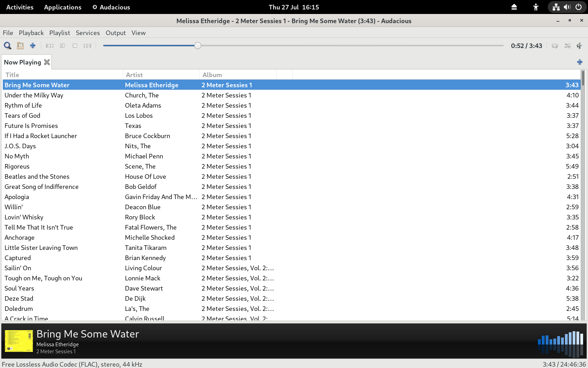Skip to the previous track
588x368 pixels.
[x=50, y=46]
